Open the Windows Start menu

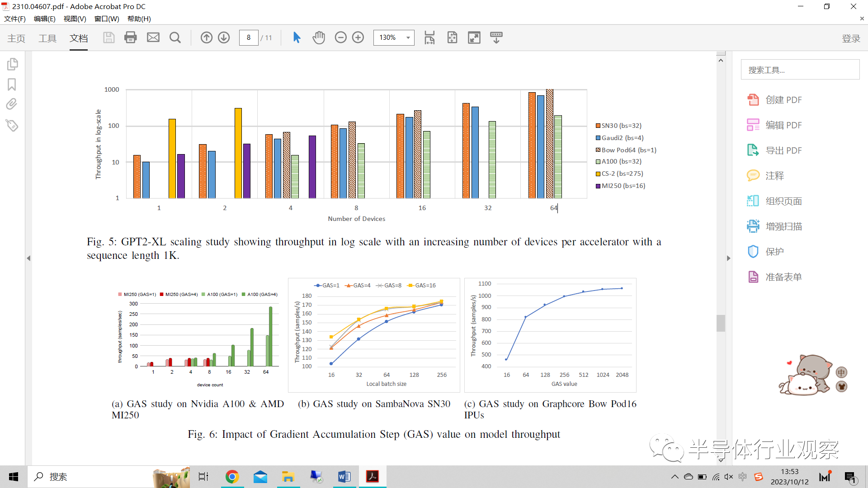[14, 477]
